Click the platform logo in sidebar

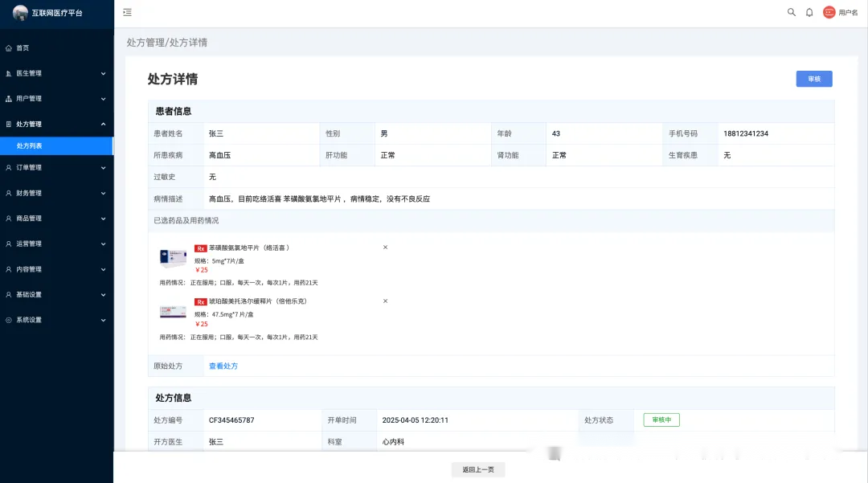(x=20, y=13)
